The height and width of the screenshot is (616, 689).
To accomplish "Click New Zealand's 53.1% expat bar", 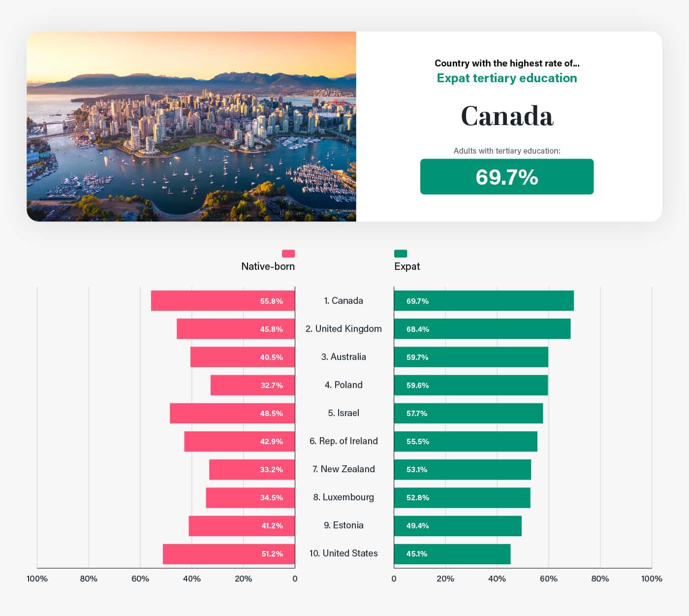I will tap(462, 469).
